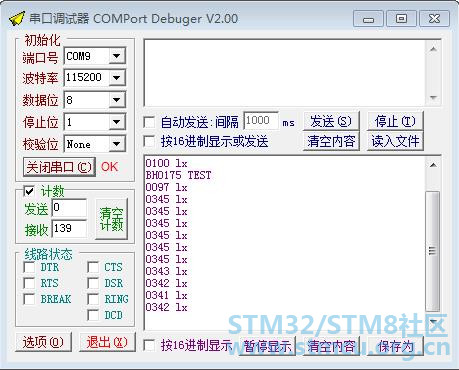Screen dimensions: 459x370
Task: Click the 退出(X) exit button
Action: pos(107,342)
